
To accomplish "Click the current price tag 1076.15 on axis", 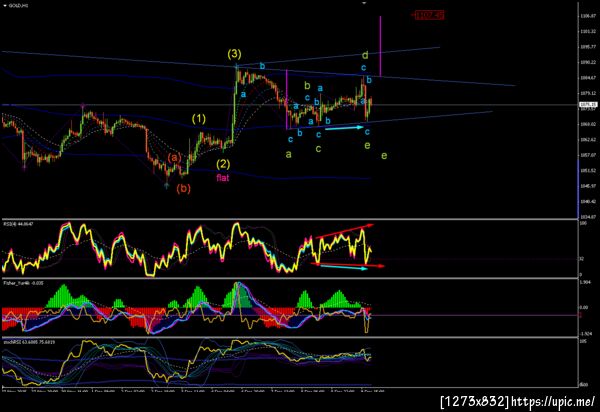I will pyautogui.click(x=589, y=104).
